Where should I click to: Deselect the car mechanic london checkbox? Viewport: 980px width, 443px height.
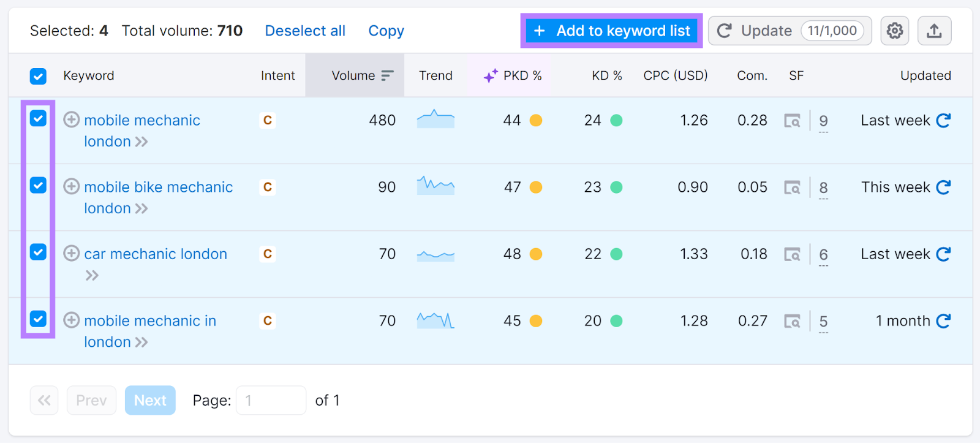pyautogui.click(x=38, y=252)
